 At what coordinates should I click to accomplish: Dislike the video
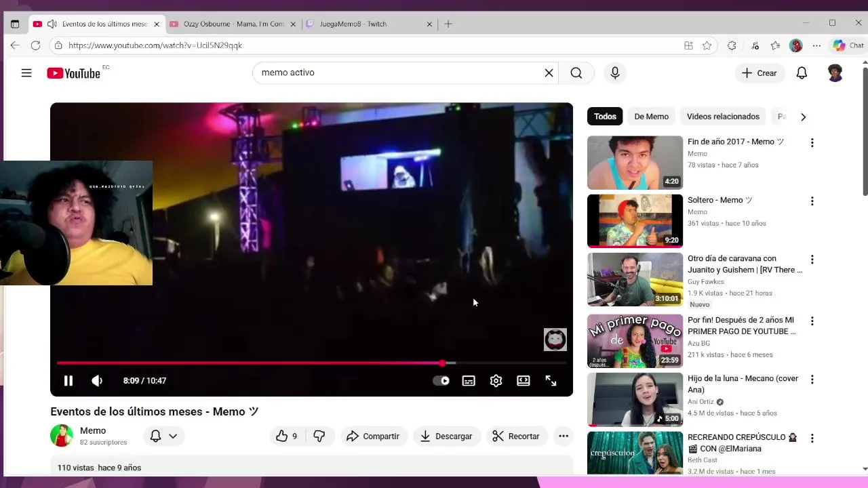point(319,436)
